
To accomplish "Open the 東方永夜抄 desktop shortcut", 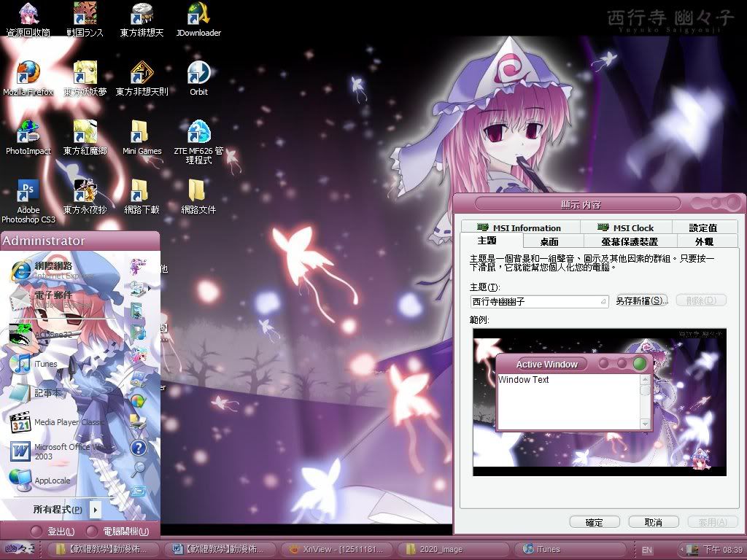I will point(85,197).
